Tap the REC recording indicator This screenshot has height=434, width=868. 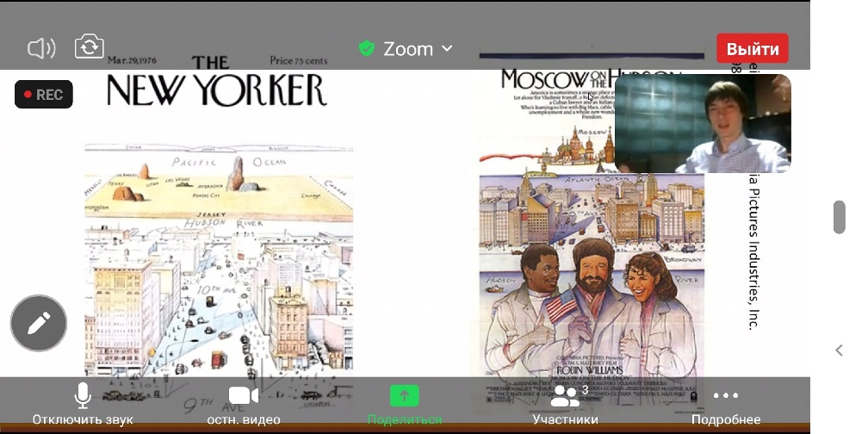point(44,95)
